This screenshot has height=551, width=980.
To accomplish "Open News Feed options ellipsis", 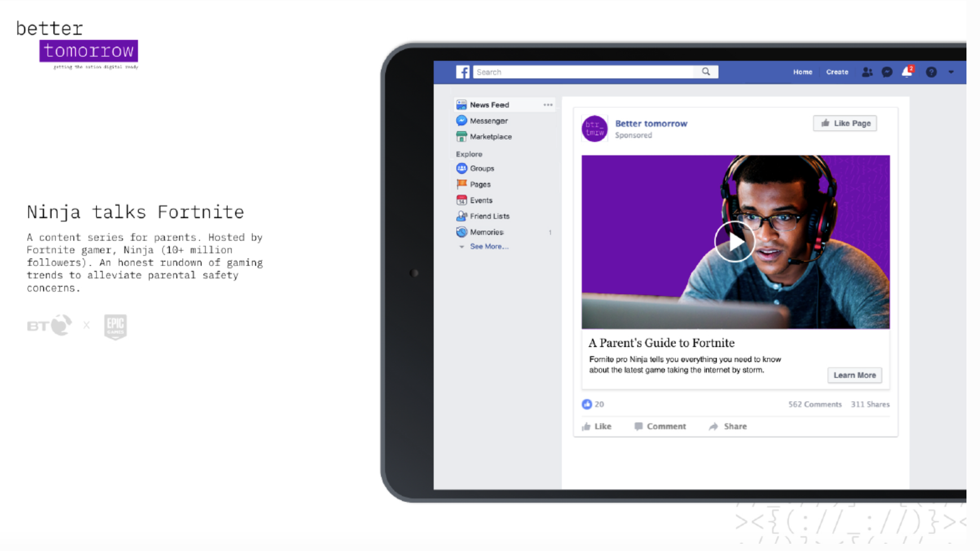I will click(548, 105).
